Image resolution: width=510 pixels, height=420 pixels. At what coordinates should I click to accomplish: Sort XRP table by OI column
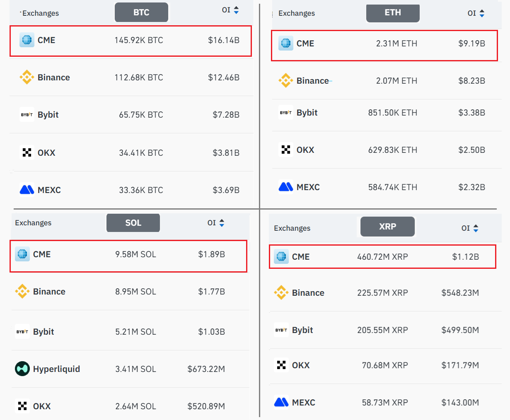(476, 228)
